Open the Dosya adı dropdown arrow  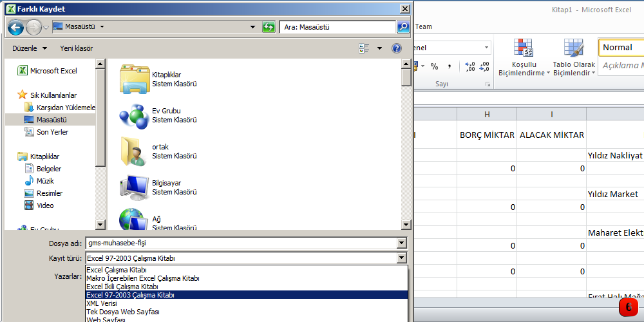[x=402, y=243]
